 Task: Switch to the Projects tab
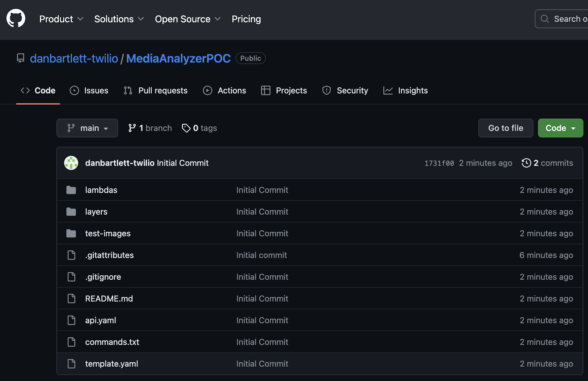tap(284, 90)
